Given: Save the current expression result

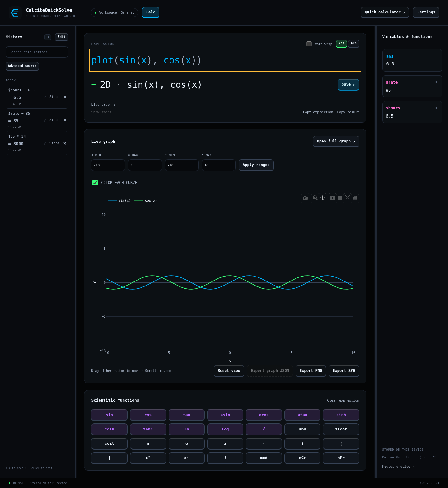Looking at the screenshot, I should (348, 85).
